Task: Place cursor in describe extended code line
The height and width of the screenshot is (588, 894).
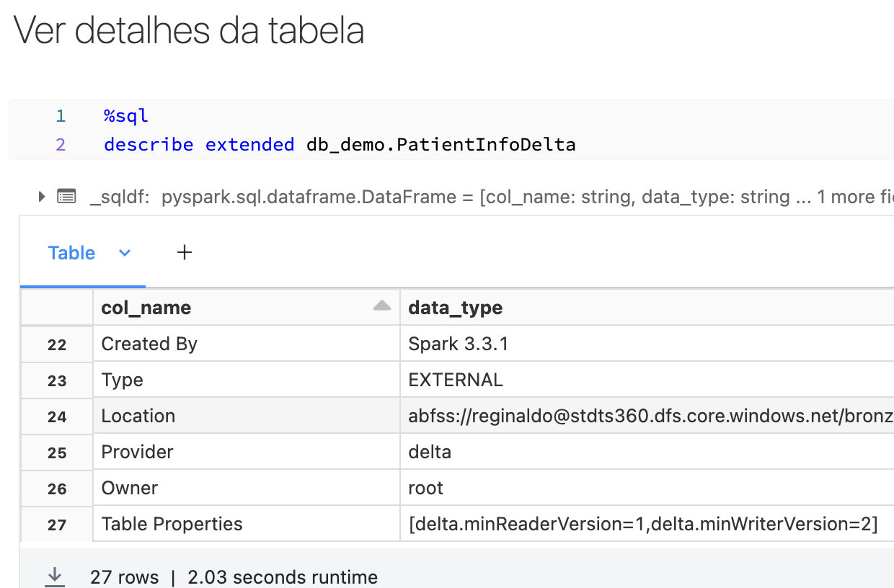Action: click(x=340, y=145)
